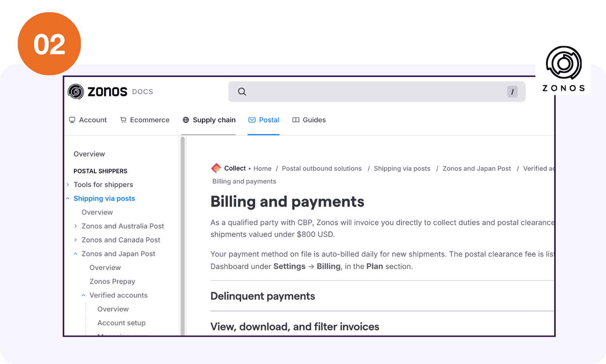Click the Home breadcrumb link
Screen dimensions: 606x364
point(263,169)
